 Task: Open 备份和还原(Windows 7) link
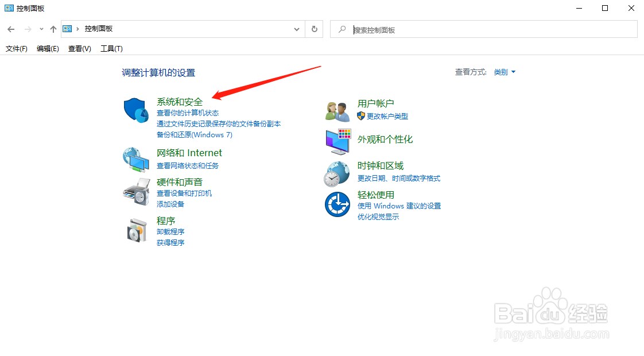click(194, 135)
